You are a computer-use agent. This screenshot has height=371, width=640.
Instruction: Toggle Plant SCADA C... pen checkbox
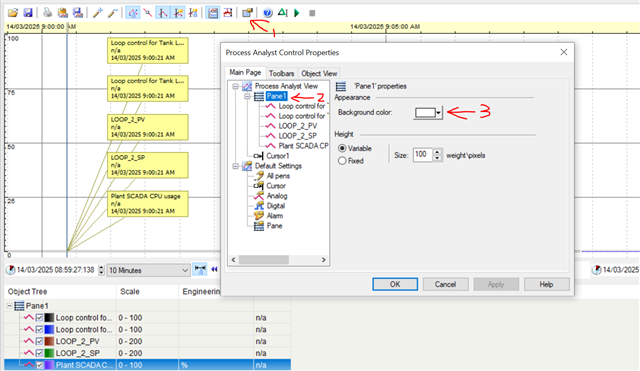pos(39,365)
